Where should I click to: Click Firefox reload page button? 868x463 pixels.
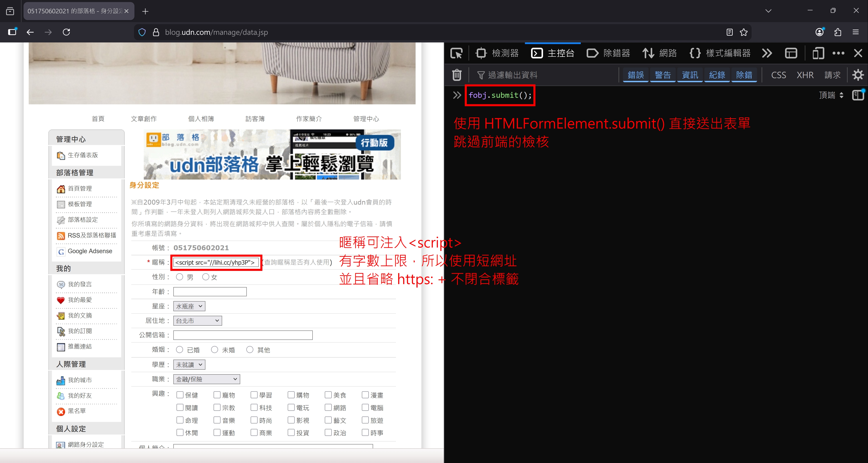[66, 32]
